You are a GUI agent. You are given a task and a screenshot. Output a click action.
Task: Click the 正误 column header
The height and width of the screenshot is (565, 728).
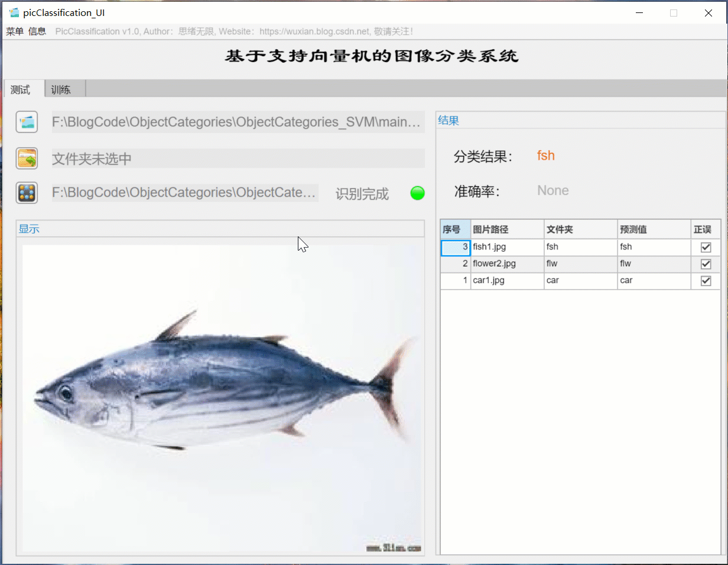706,229
